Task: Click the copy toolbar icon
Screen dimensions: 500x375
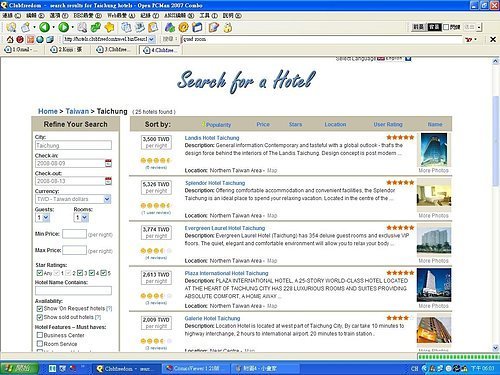Action: click(126, 27)
